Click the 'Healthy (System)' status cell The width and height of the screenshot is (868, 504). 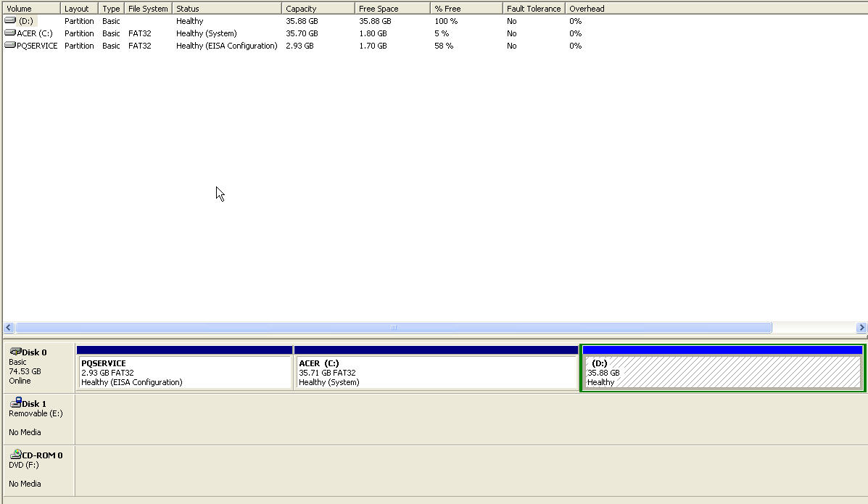coord(207,33)
